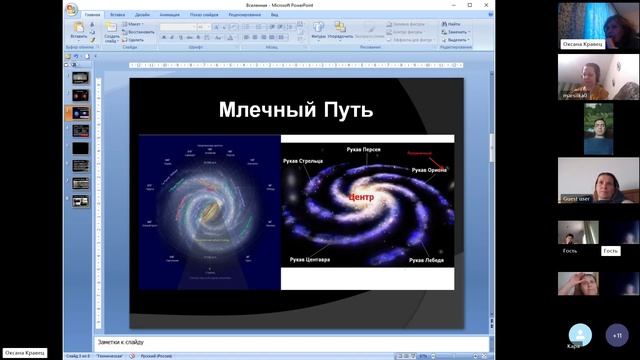Image resolution: width=640 pixels, height=360 pixels.
Task: Open the Вид ribbon tab
Action: tap(275, 15)
